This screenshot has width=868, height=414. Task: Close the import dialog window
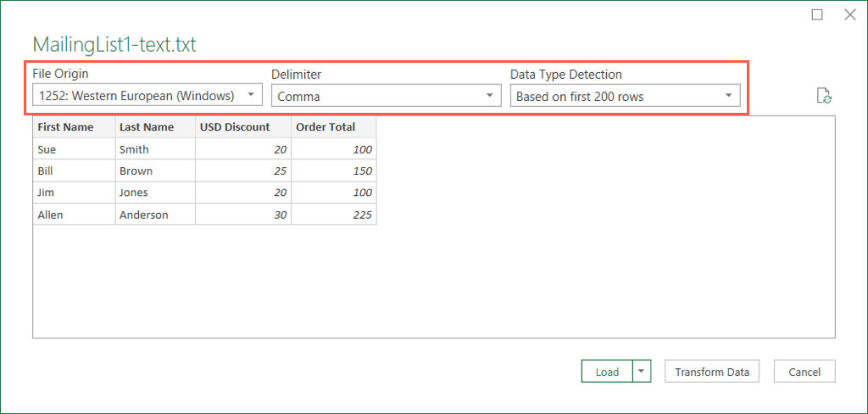point(849,14)
